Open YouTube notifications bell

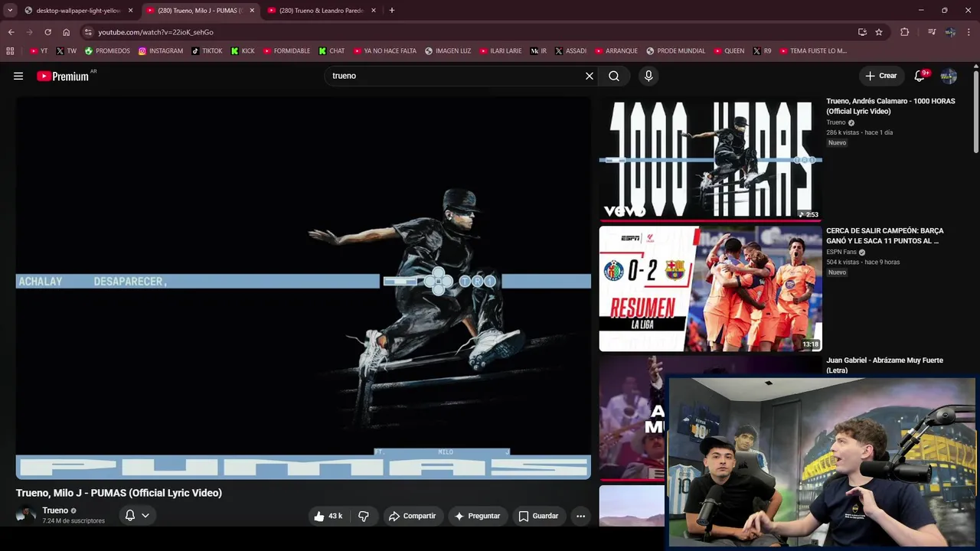click(921, 76)
